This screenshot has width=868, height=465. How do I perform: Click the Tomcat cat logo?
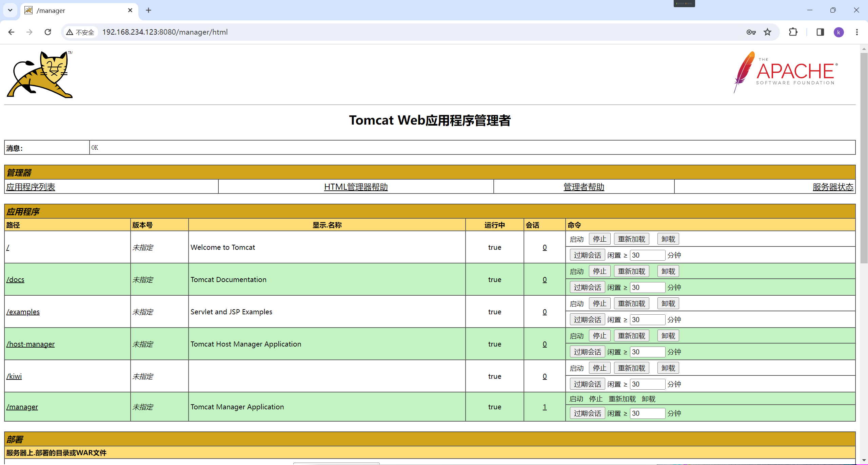click(x=40, y=74)
